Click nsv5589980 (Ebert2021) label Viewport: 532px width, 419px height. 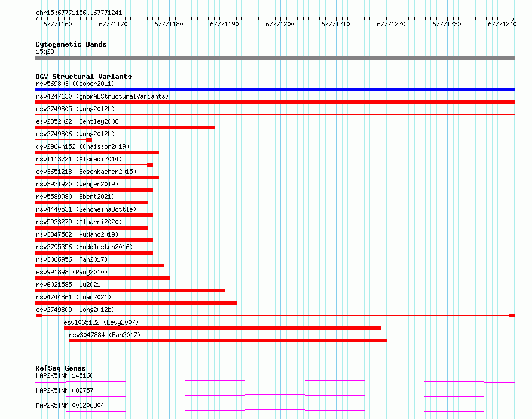click(75, 197)
